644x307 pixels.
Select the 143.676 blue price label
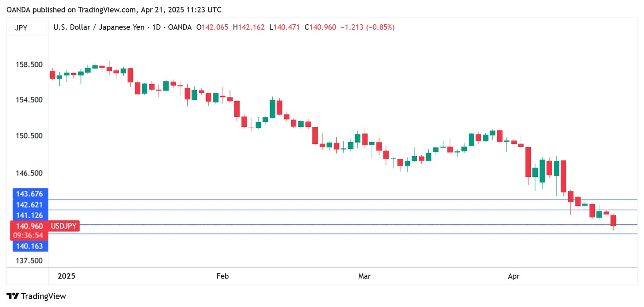29,194
